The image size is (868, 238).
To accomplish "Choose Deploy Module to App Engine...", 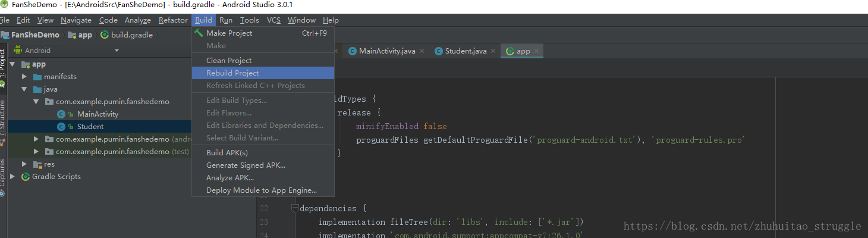I will click(x=263, y=190).
